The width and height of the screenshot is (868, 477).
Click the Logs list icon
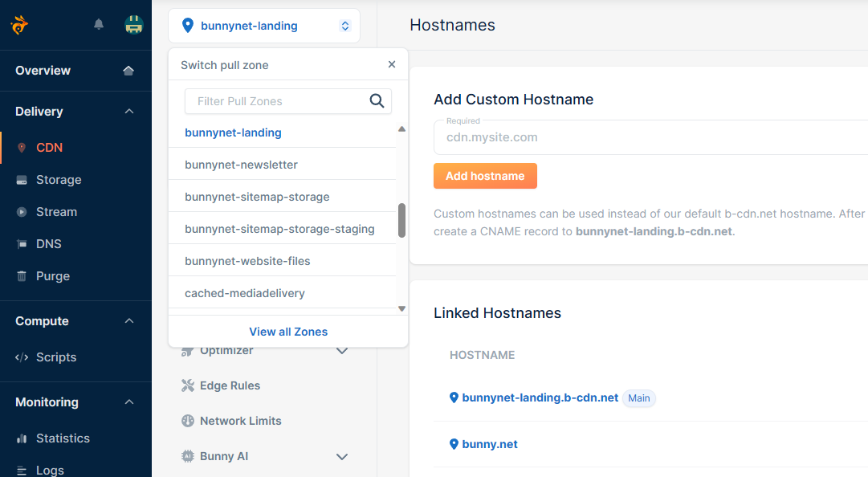pyautogui.click(x=22, y=471)
